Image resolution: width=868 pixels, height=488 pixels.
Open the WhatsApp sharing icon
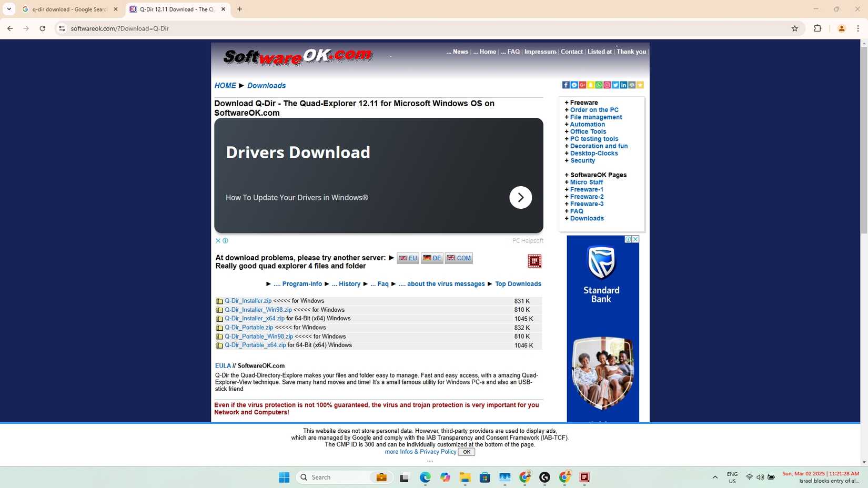599,85
